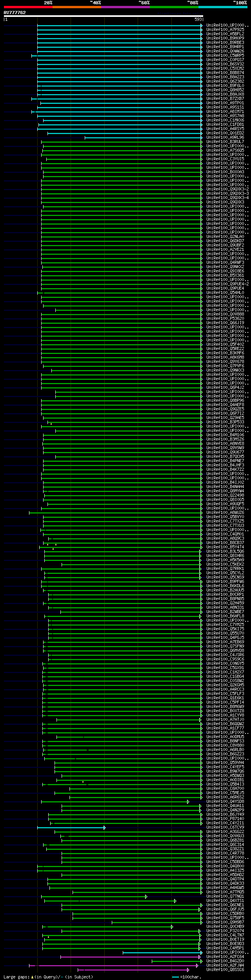251x980 pixels.
Task: Open hit UniRef100_A4RSY5
Action: click(x=225, y=129)
